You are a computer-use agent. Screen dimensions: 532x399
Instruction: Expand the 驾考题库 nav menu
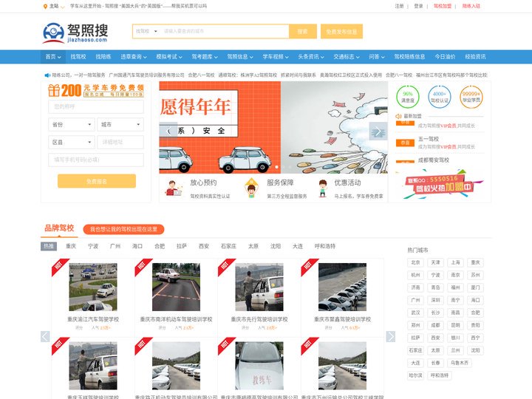point(205,57)
